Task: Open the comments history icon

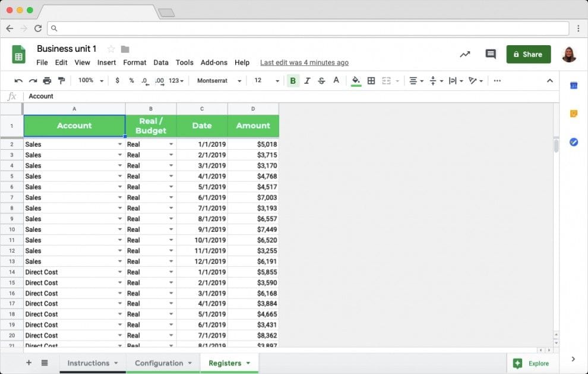Action: coord(491,54)
